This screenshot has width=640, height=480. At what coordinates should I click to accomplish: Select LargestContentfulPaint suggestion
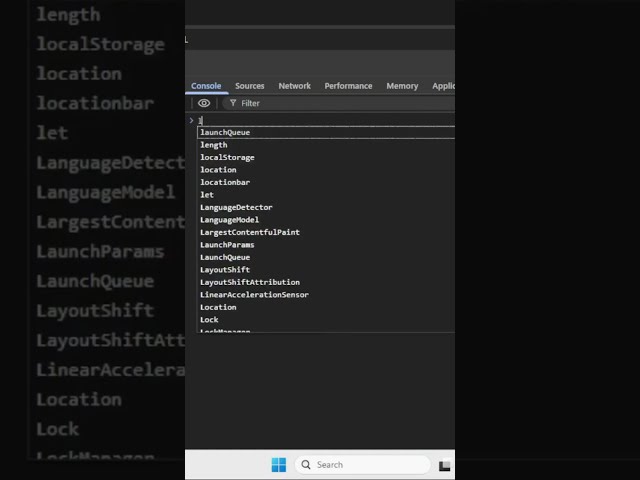[326, 232]
